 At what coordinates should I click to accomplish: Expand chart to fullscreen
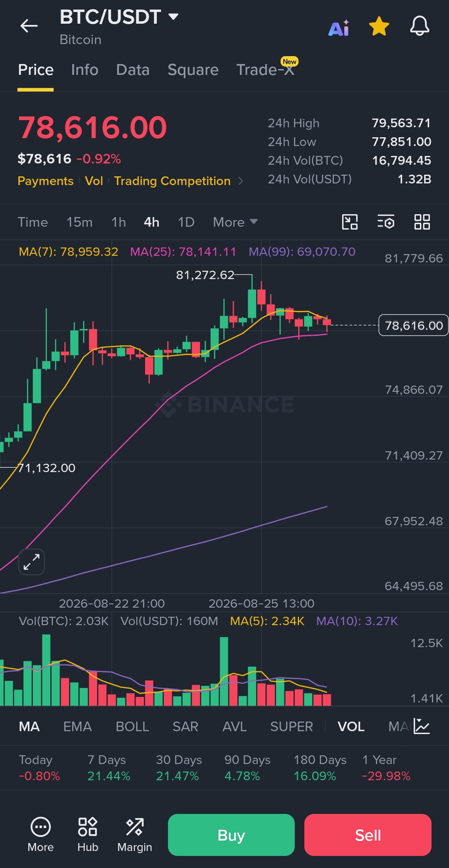(32, 562)
